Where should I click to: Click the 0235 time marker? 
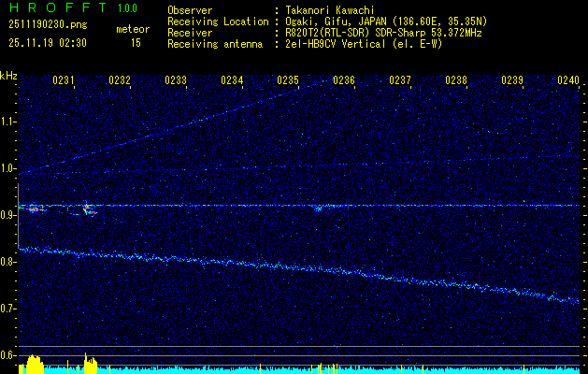click(288, 81)
